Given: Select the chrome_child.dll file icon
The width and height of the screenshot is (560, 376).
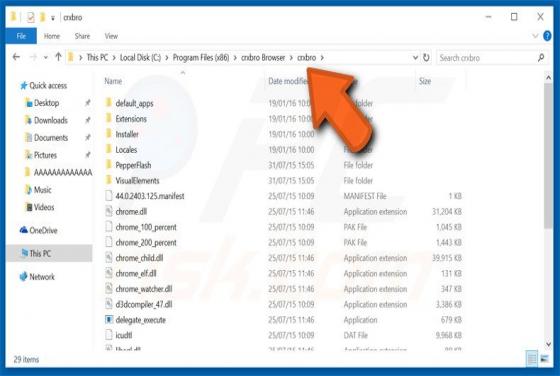Looking at the screenshot, I should pyautogui.click(x=109, y=257).
